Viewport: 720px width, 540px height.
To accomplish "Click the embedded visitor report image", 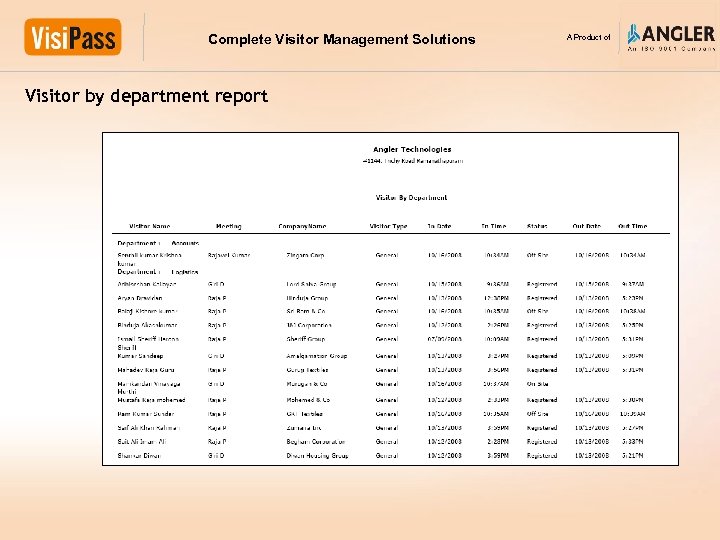I will tap(390, 299).
